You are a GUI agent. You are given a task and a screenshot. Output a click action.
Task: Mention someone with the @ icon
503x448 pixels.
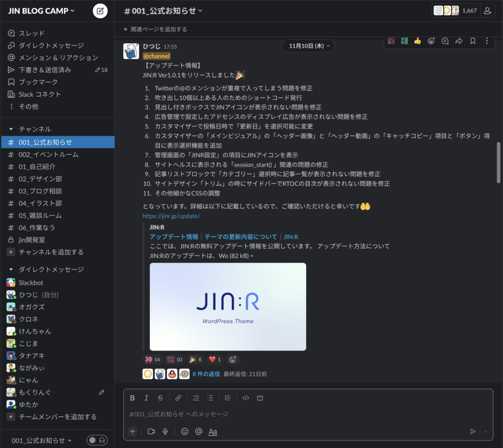[198, 432]
